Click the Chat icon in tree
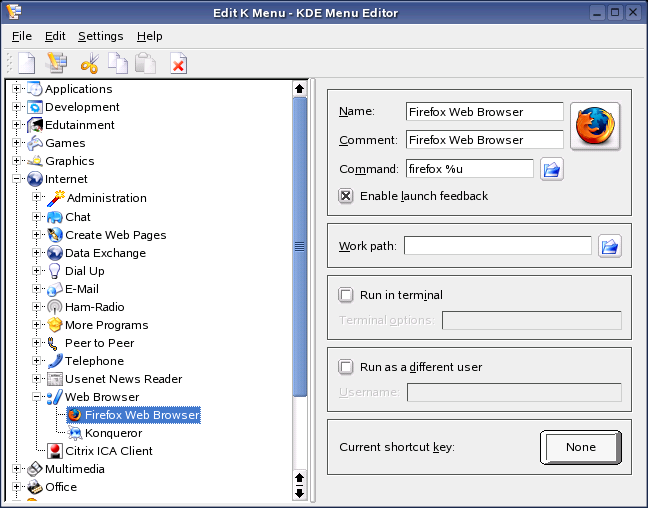Viewport: 648px width, 508px height. coord(55,217)
